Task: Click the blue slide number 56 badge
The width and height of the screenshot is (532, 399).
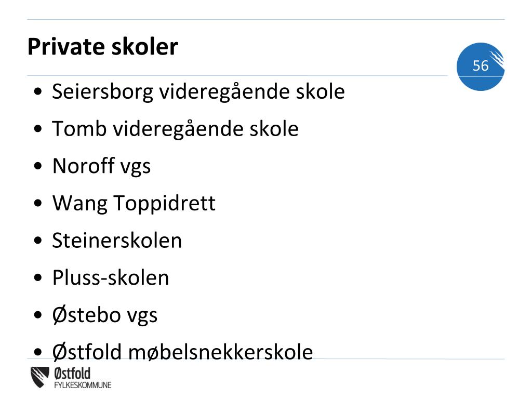Action: [481, 66]
